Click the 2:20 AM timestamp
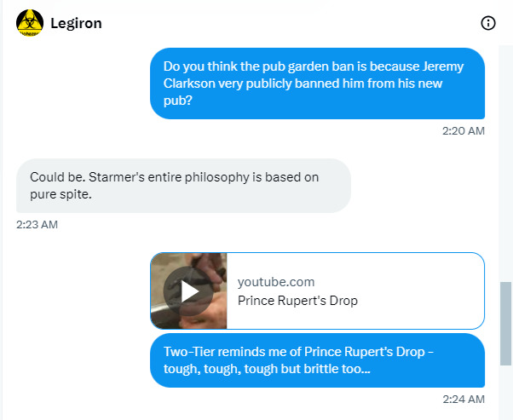This screenshot has height=420, width=513. [463, 131]
